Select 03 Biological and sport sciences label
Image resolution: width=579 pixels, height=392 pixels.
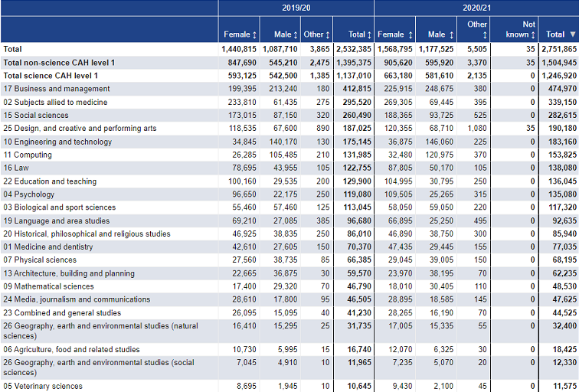coord(60,207)
